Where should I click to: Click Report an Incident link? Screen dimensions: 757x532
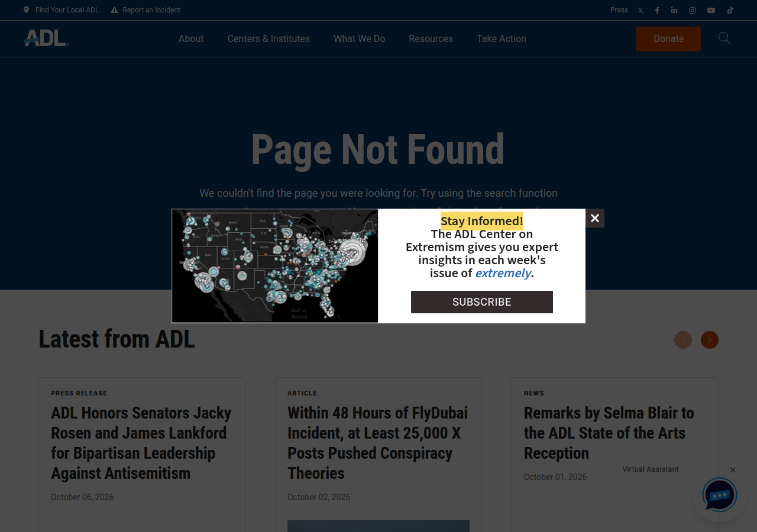145,10
